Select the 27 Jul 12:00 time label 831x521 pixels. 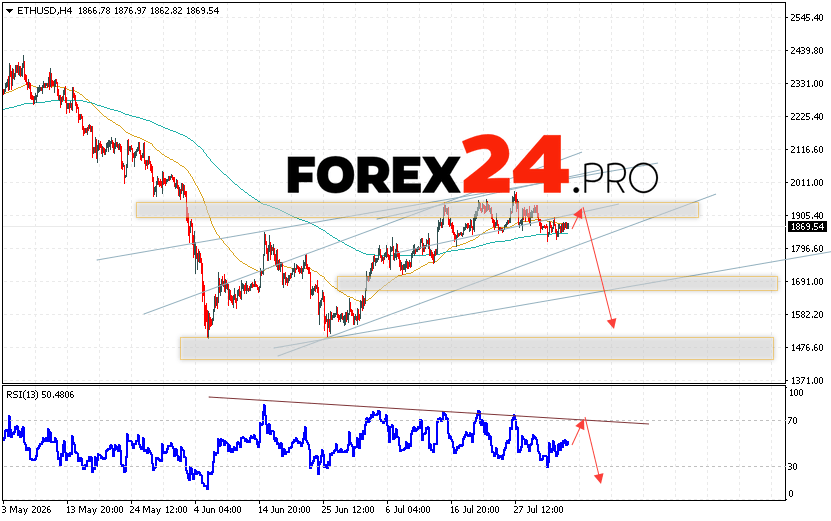(x=538, y=510)
